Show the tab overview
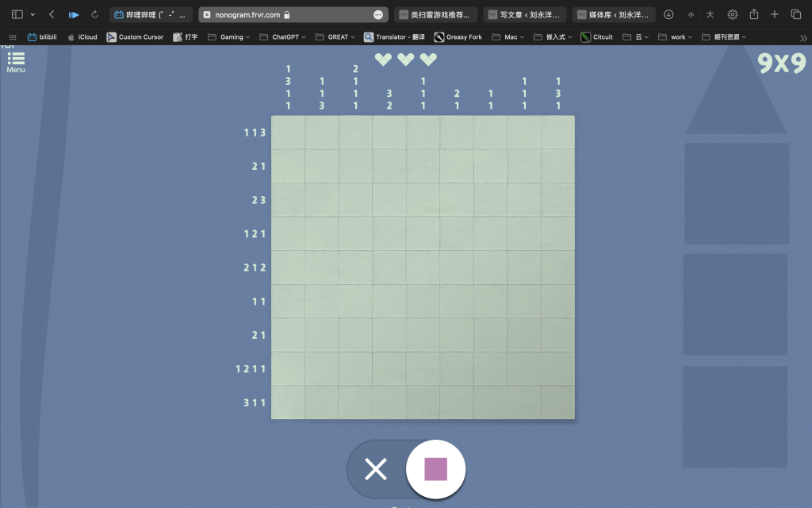The image size is (812, 508). point(796,14)
